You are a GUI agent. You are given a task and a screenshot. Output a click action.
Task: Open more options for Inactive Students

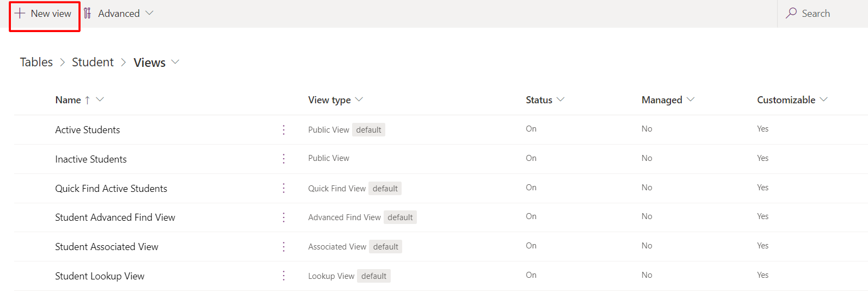point(284,159)
